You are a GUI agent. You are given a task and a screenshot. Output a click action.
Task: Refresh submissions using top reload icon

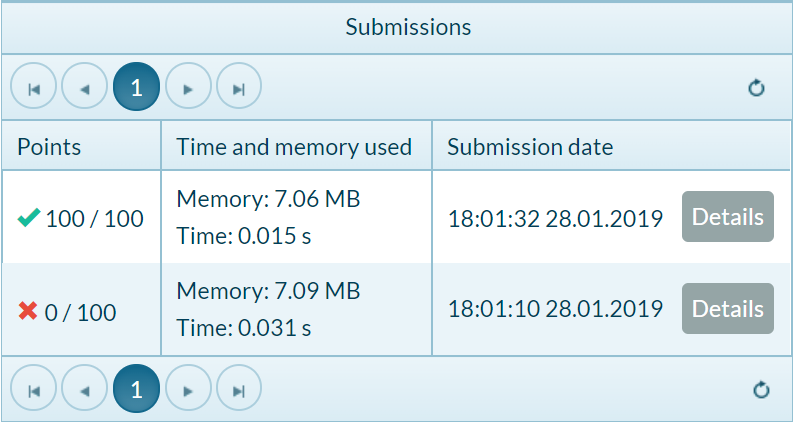[x=756, y=88]
